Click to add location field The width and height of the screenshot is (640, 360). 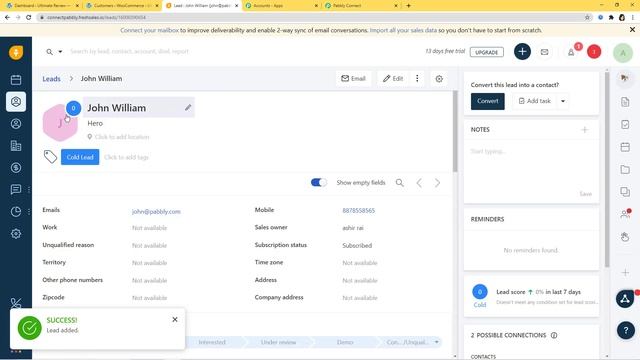pos(122,137)
